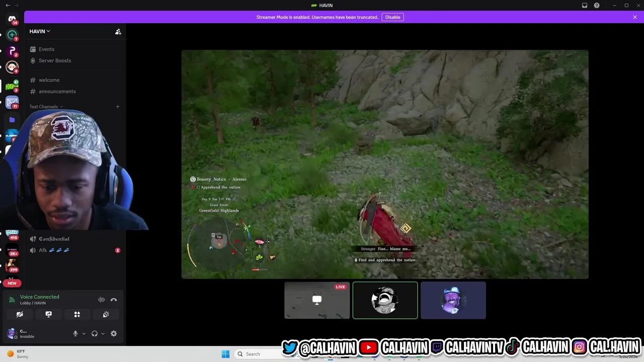The image size is (644, 362).
Task: Expand the HAVIN server name dropdown
Action: coord(40,31)
